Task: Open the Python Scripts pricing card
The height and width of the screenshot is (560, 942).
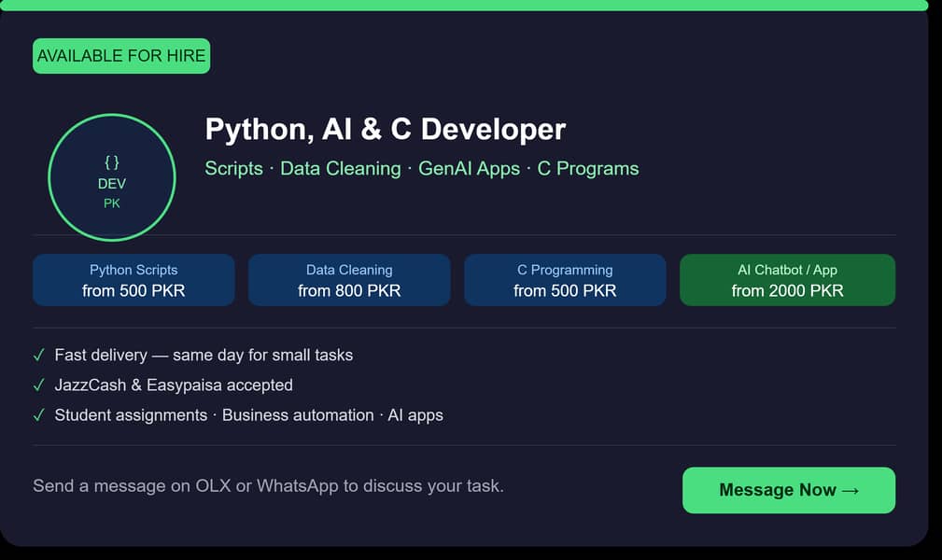Action: [x=134, y=280]
